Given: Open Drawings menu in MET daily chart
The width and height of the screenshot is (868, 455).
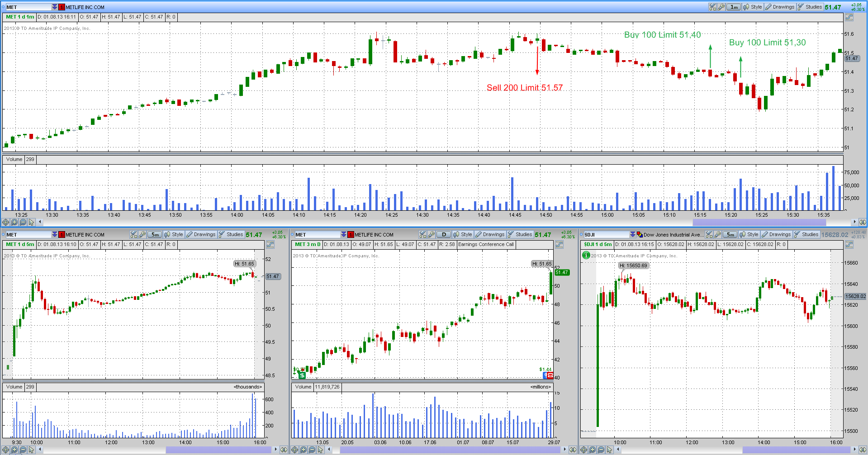Looking at the screenshot, I should 490,234.
